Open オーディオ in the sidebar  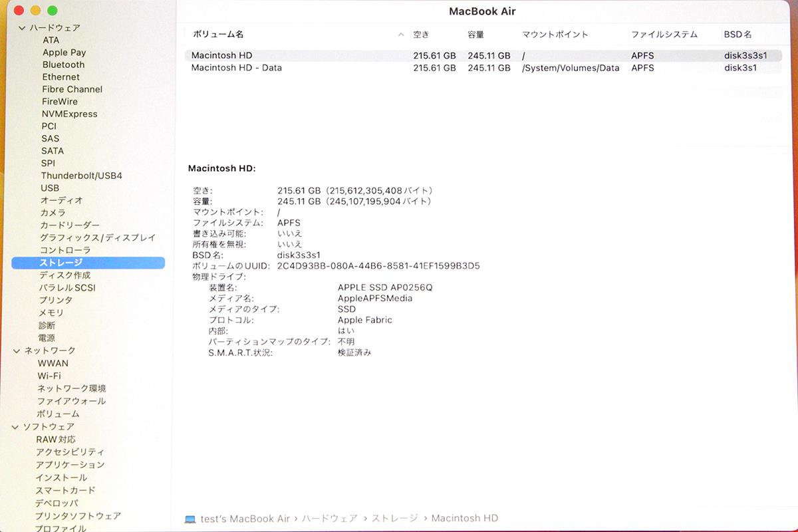(62, 200)
